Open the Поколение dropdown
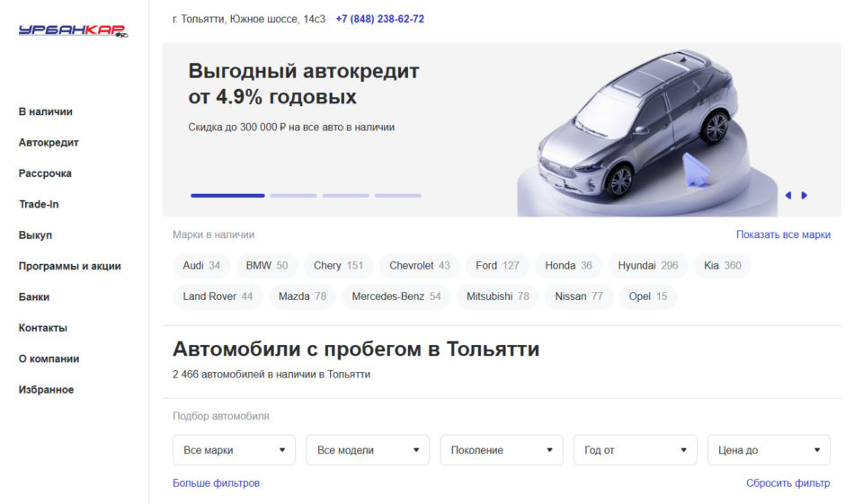This screenshot has width=854, height=504. pyautogui.click(x=502, y=450)
